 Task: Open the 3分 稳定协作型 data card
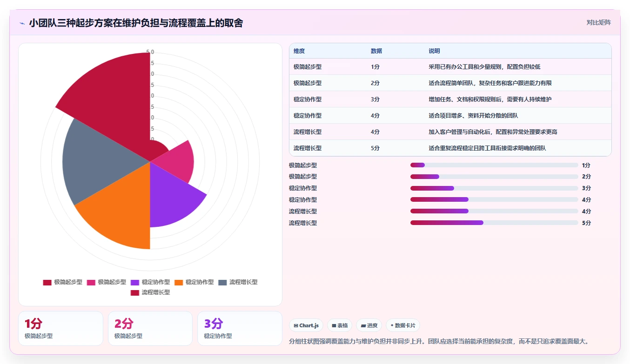coord(240,328)
